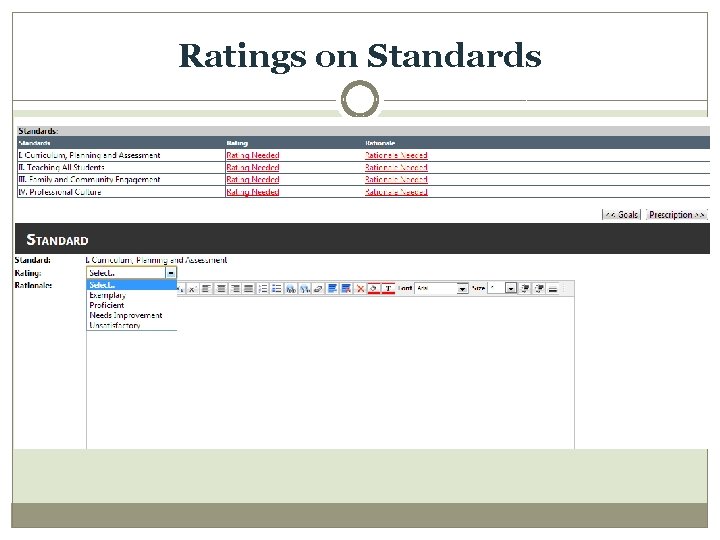Click the red X remove icon
Screen dimensions: 720x540
[x=360, y=289]
